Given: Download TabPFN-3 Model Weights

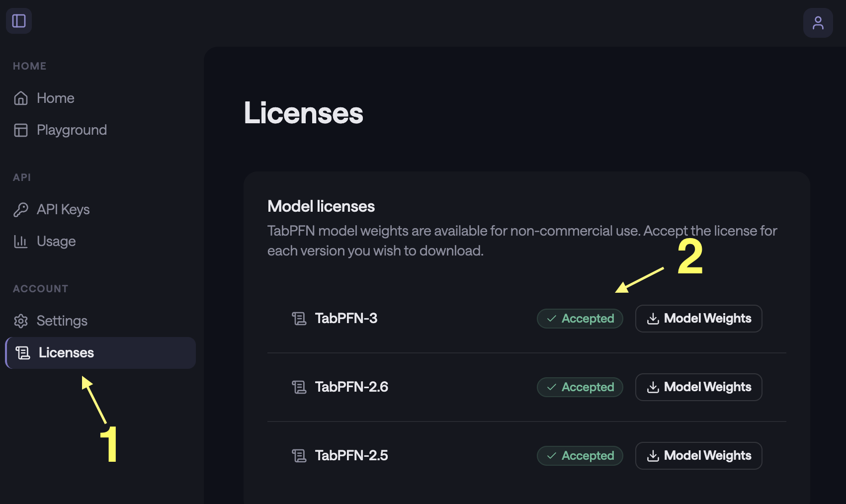Looking at the screenshot, I should pyautogui.click(x=698, y=319).
